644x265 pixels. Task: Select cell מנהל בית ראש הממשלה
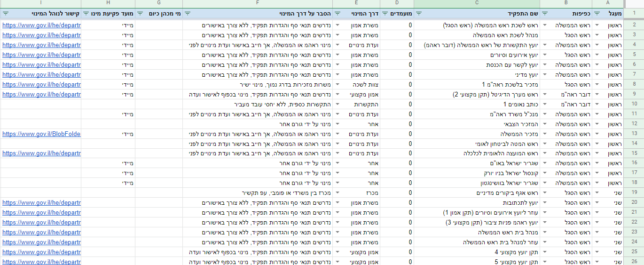pos(477,233)
